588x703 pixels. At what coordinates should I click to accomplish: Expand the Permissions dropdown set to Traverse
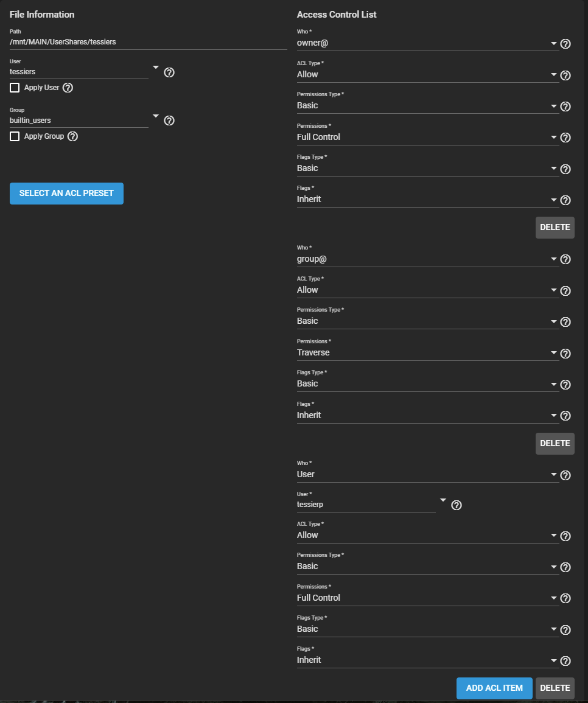426,353
